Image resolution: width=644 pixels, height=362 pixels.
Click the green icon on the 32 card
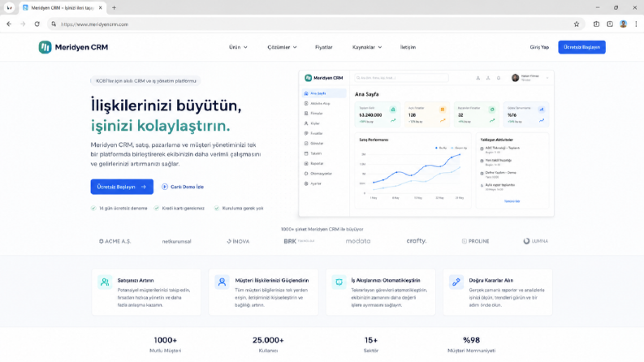(492, 110)
